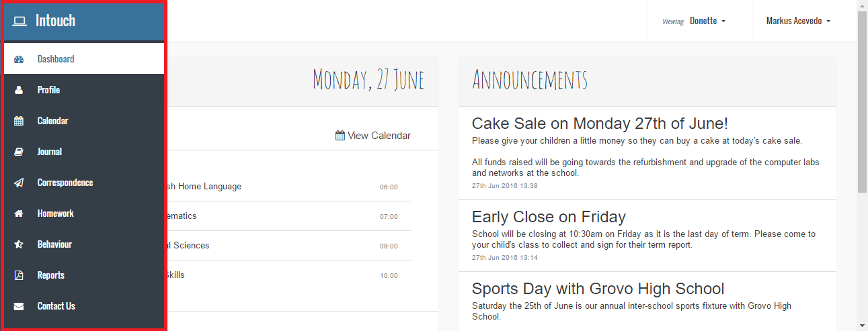This screenshot has height=331, width=868.
Task: Click the Reports PDF file icon
Action: click(x=19, y=275)
